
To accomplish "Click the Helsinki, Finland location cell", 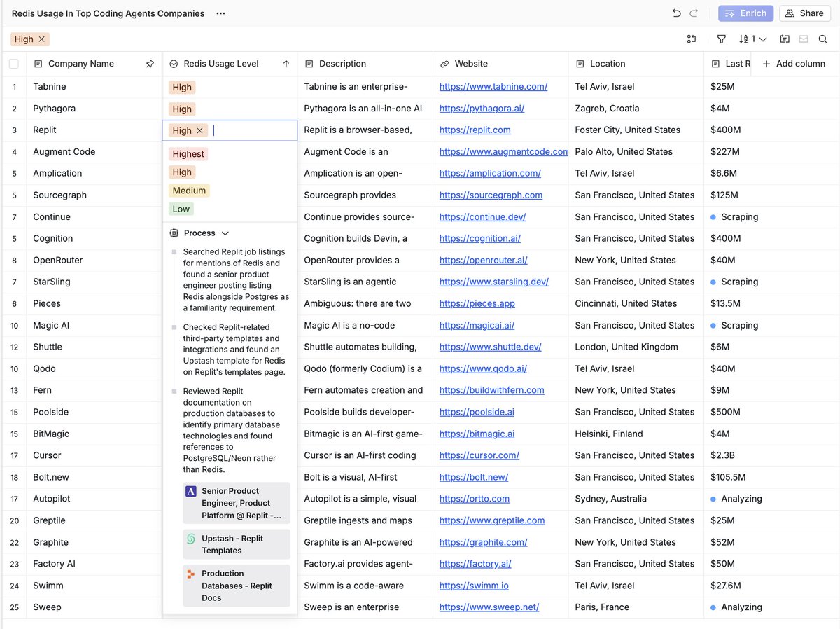I will [636, 434].
